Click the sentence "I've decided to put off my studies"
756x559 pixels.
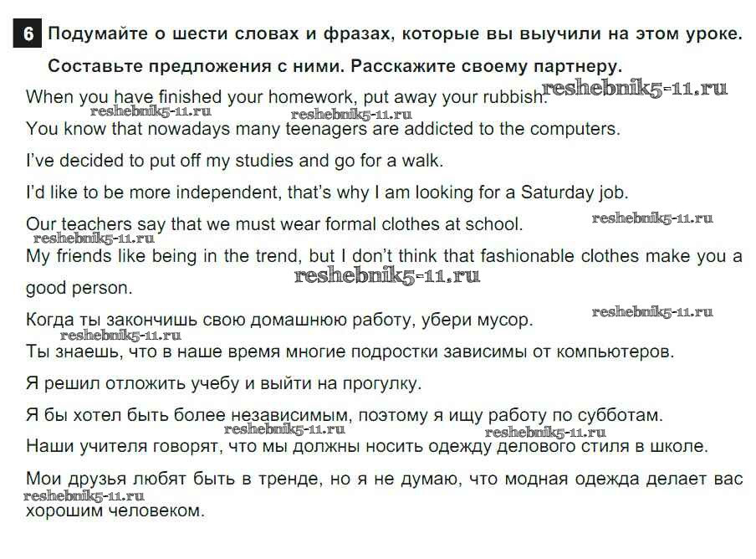[234, 161]
